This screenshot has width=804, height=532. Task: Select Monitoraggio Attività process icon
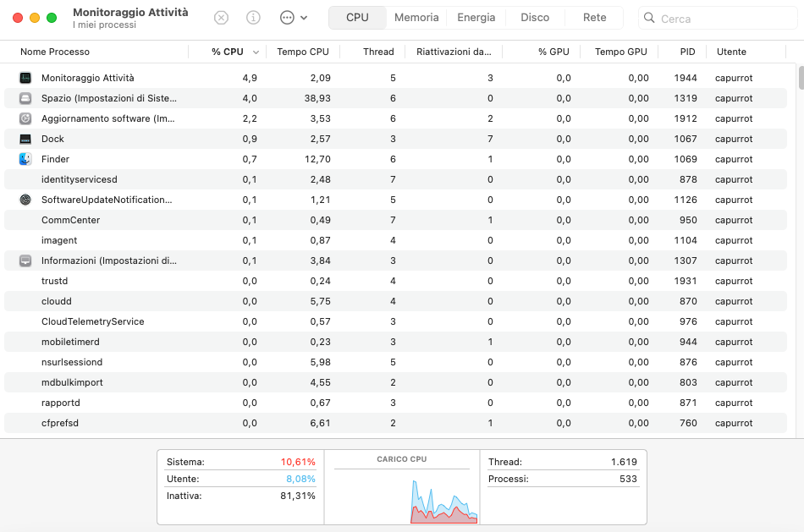click(x=25, y=78)
